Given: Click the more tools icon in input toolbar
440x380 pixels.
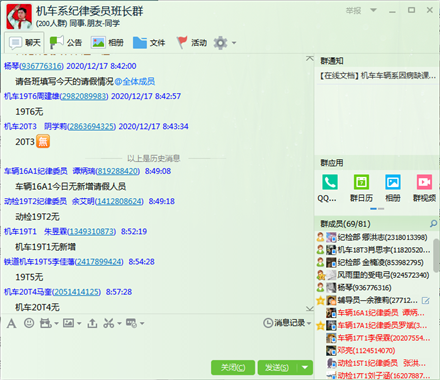Looking at the screenshot, I should pos(131,323).
